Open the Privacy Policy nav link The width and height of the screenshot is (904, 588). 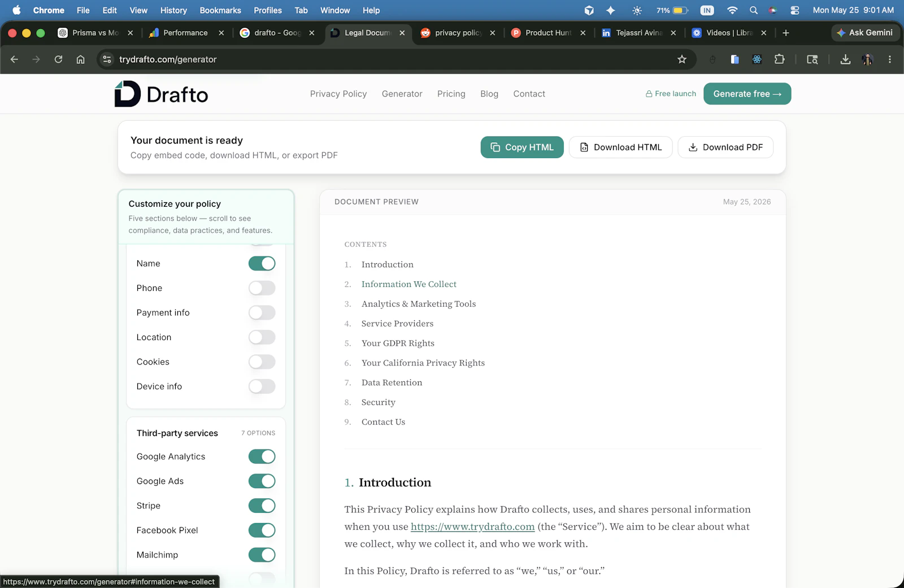click(x=338, y=94)
